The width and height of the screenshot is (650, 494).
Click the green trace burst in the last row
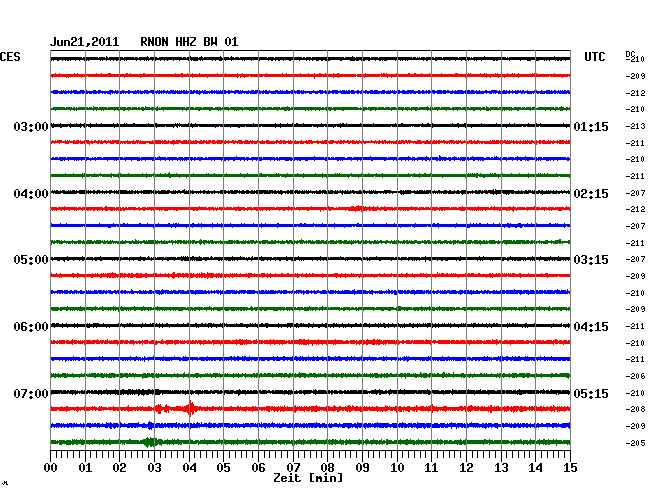[151, 442]
